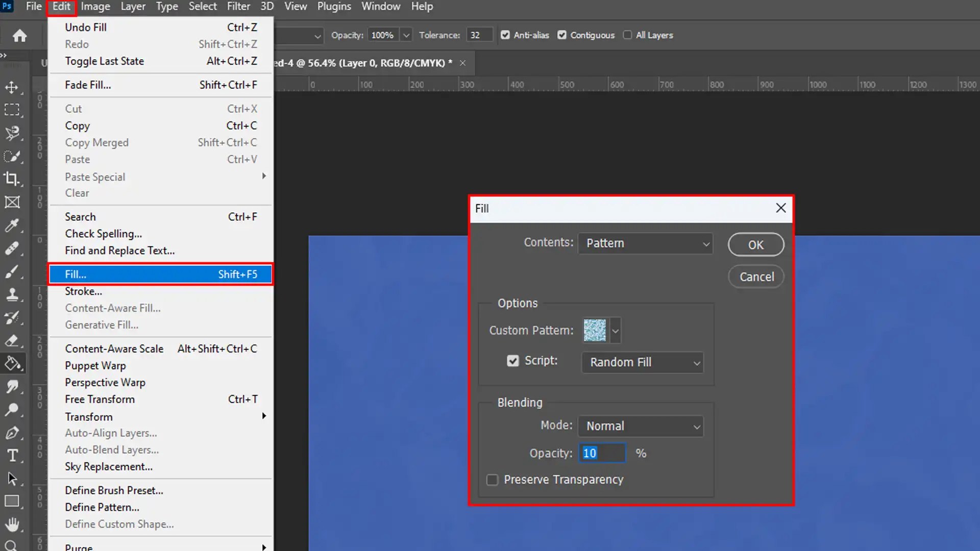Open the Plugins menu
The image size is (980, 551).
tap(334, 7)
